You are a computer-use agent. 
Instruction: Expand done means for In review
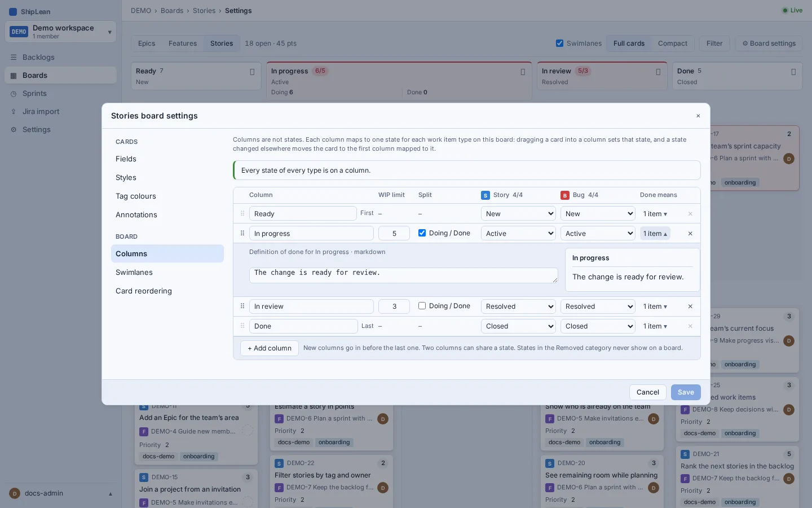tap(655, 306)
